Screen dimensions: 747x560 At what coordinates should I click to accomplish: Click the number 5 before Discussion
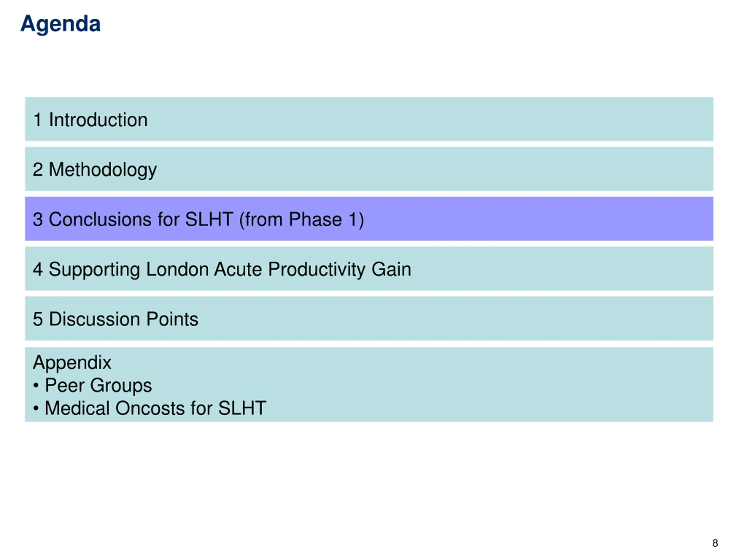pos(38,319)
